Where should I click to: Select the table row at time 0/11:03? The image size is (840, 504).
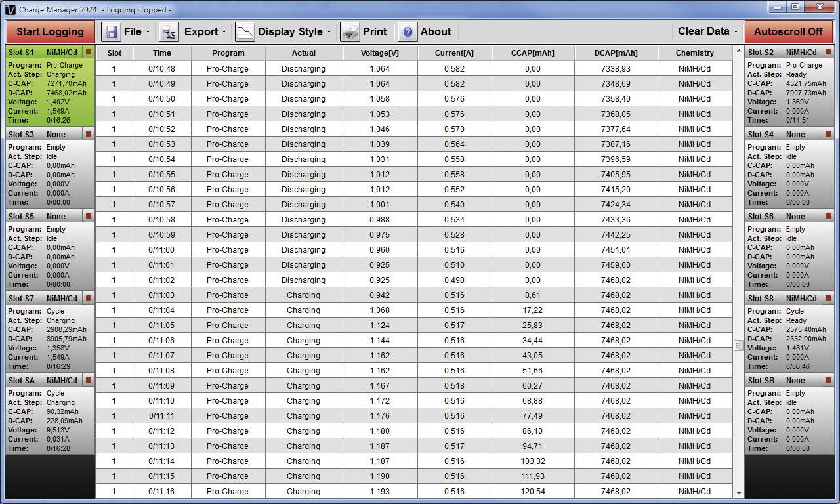click(413, 295)
